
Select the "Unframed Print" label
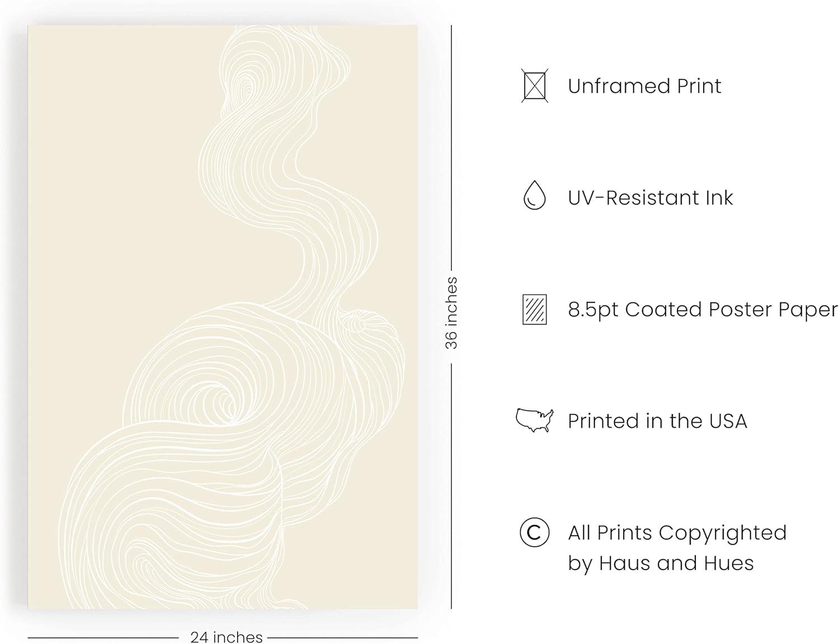[644, 86]
